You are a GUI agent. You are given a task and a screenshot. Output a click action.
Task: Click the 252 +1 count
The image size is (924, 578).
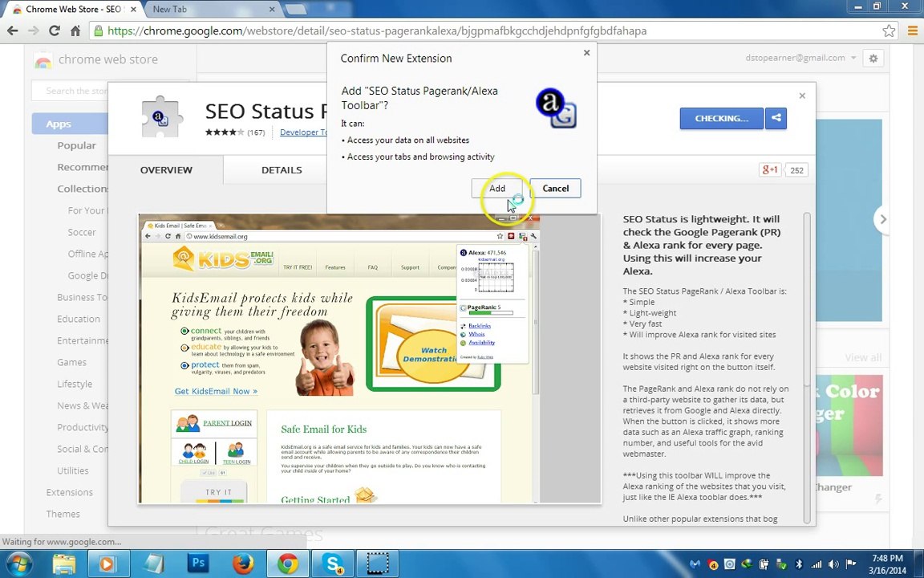pos(796,170)
